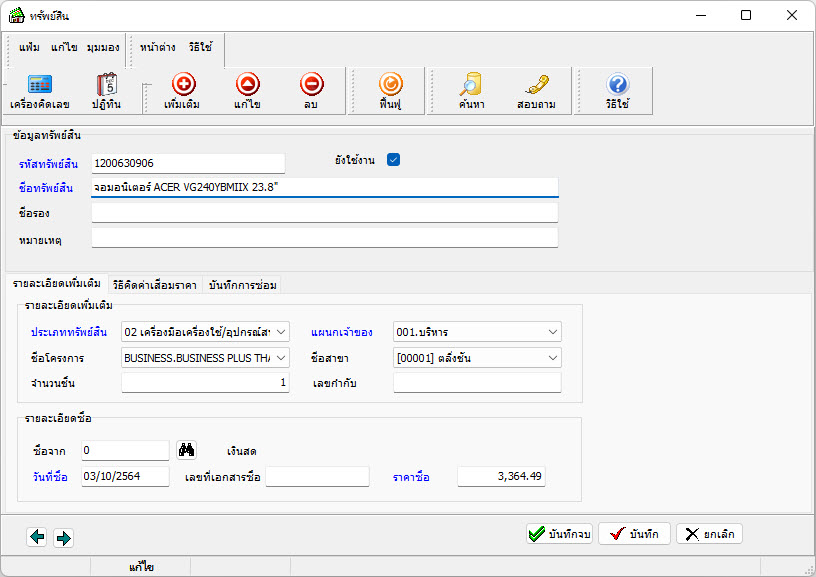Open the แก้ไข menu in menu bar

click(64, 47)
